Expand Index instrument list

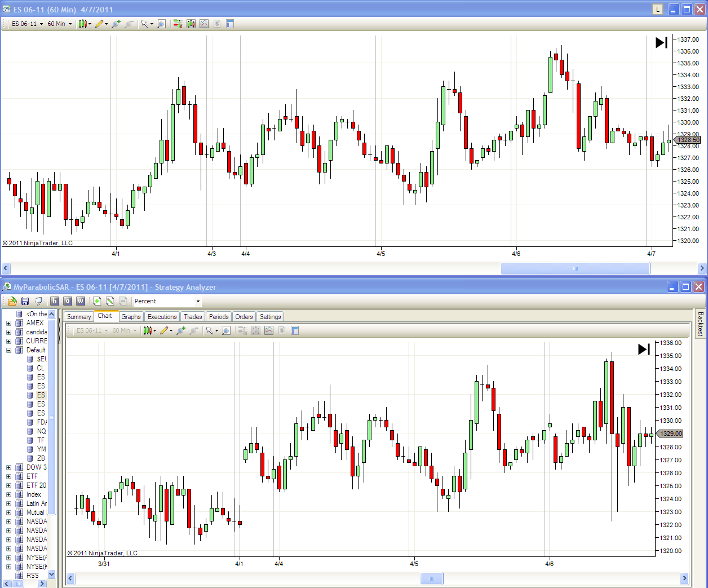8,494
